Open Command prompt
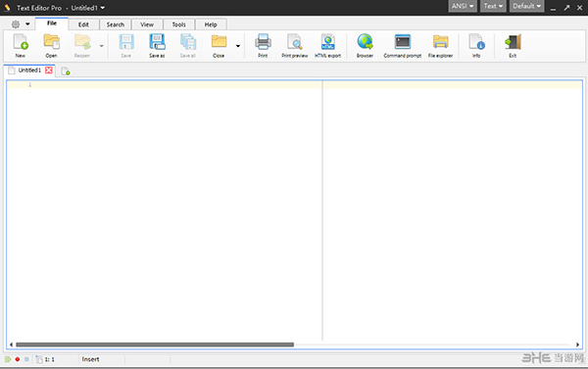588x369 pixels. (403, 45)
